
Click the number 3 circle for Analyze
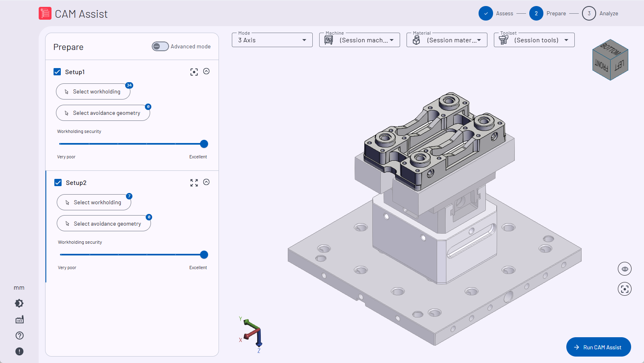(x=589, y=13)
